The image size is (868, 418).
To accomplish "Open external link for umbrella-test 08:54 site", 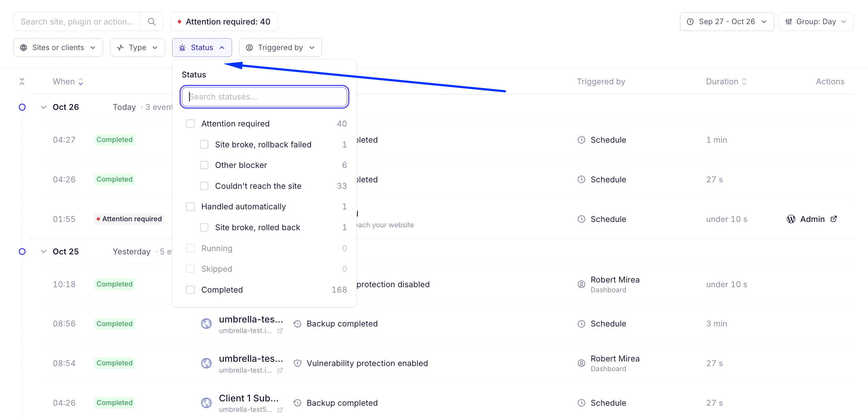I will pyautogui.click(x=280, y=370).
